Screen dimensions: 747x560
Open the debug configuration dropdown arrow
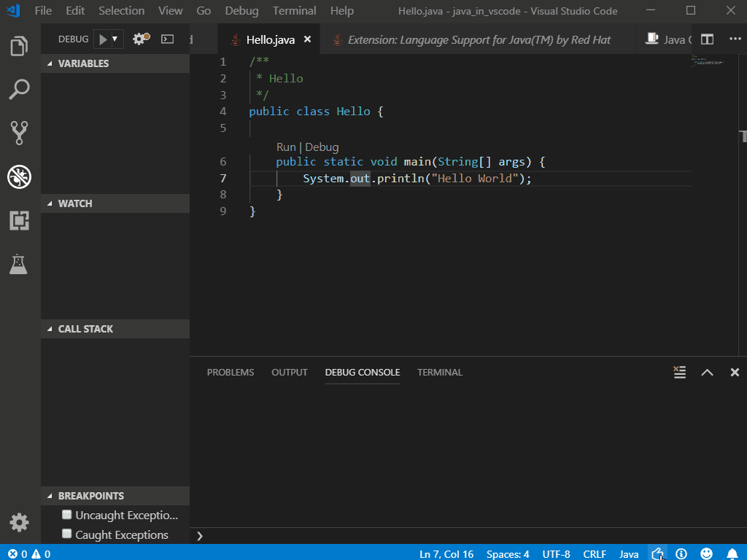click(x=115, y=39)
